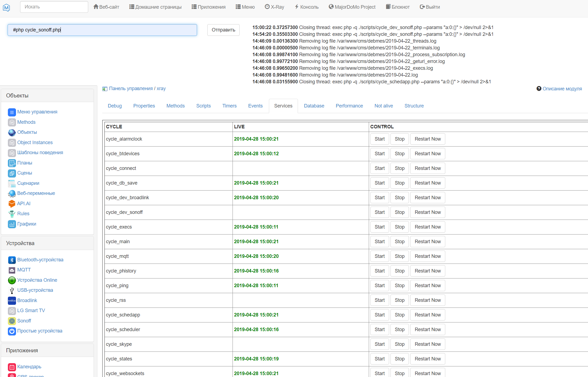Click the API.AI icon in sidebar

point(12,204)
